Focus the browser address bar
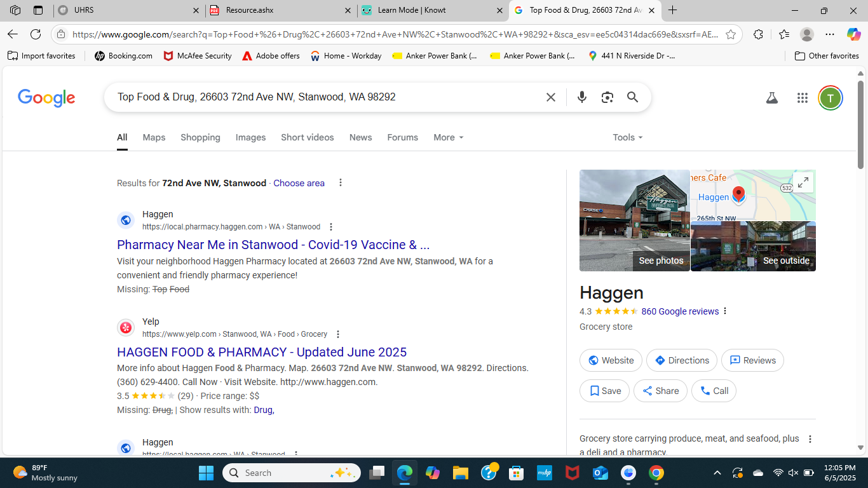The height and width of the screenshot is (488, 868). 394,34
